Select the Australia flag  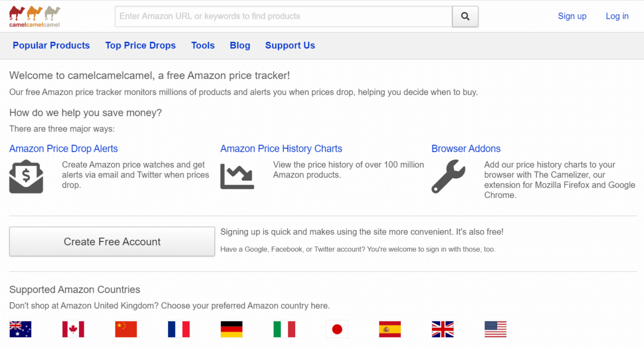(x=20, y=329)
